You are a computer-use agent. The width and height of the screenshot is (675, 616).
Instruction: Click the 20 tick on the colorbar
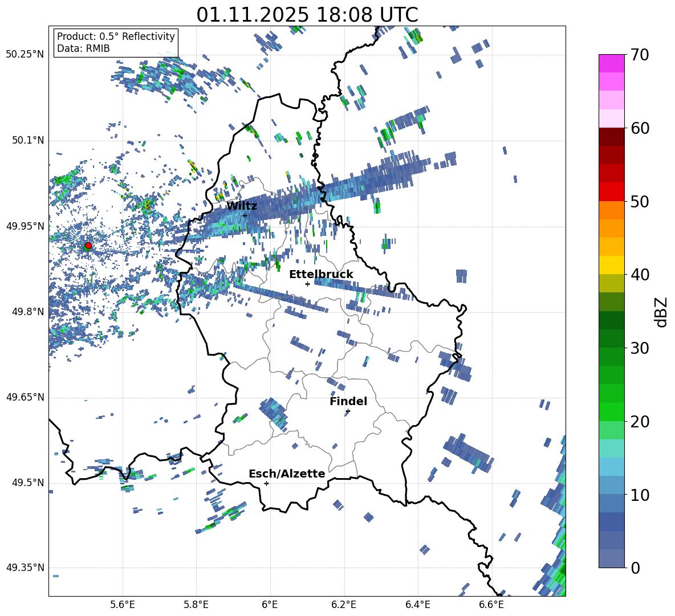pos(639,422)
